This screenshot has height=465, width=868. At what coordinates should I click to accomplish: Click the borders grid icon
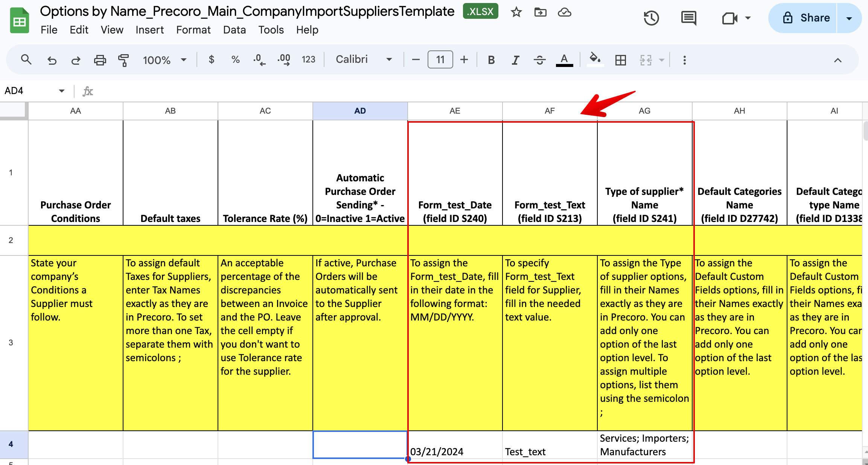[x=620, y=60]
